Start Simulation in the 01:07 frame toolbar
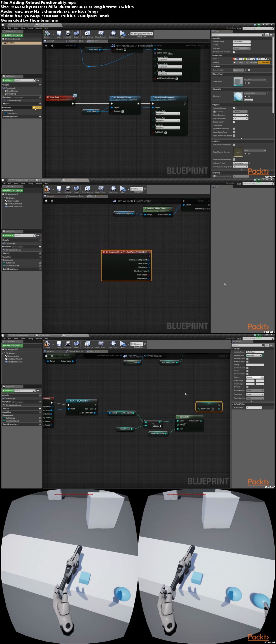This screenshot has width=276, height=644. point(113,33)
